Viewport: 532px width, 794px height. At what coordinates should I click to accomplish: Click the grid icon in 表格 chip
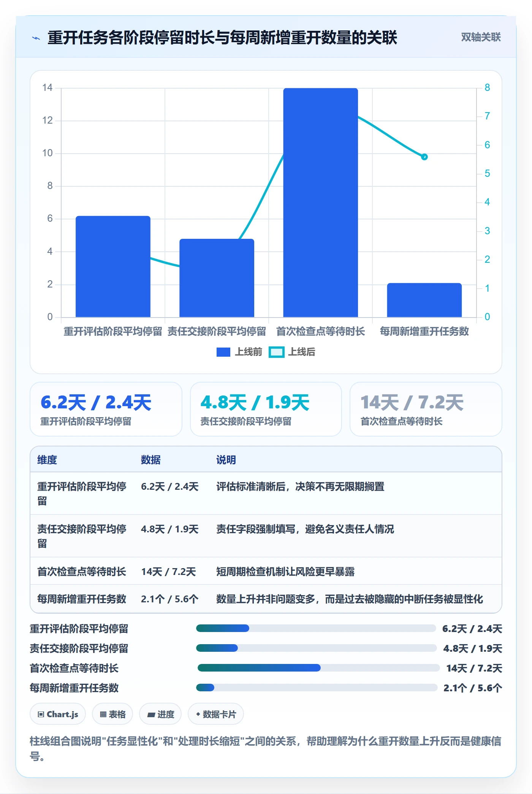[103, 715]
